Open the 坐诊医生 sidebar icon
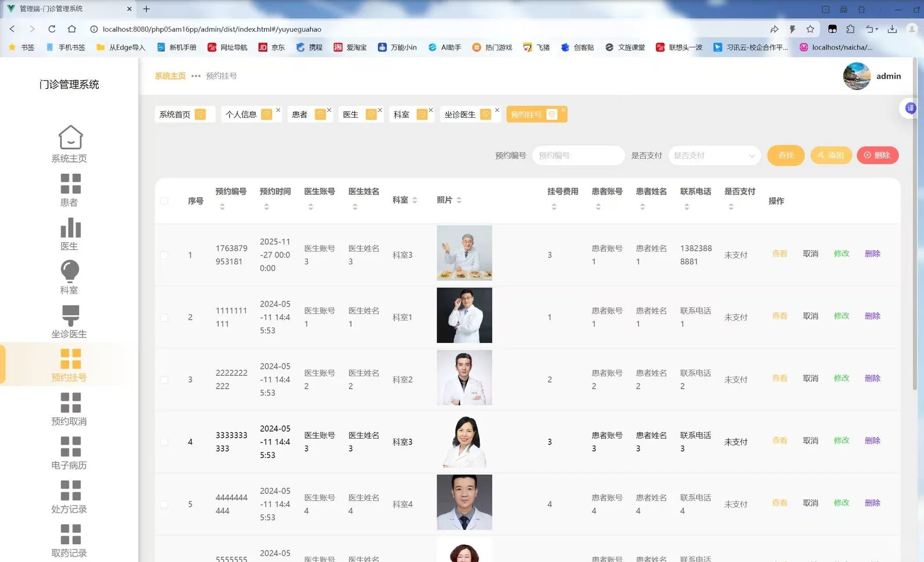Screen dimensions: 924x562 click(69, 315)
